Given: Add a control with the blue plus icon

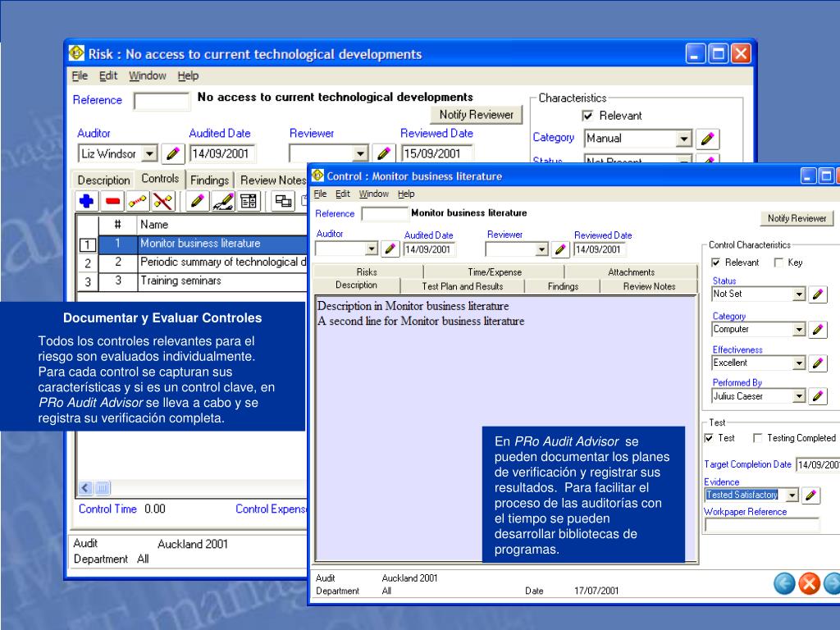Looking at the screenshot, I should tap(86, 202).
